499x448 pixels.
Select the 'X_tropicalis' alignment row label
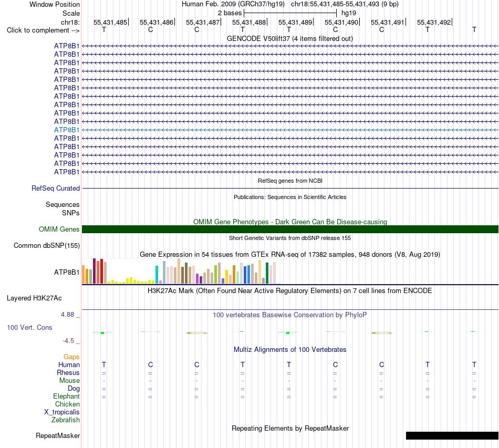62,412
